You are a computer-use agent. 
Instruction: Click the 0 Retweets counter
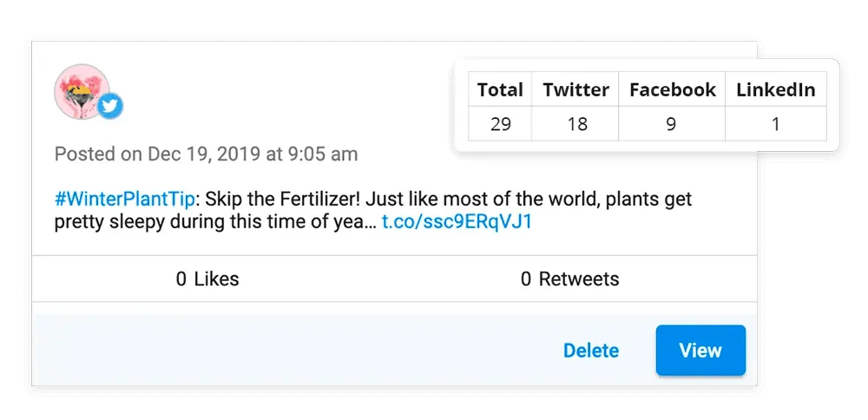tap(570, 279)
